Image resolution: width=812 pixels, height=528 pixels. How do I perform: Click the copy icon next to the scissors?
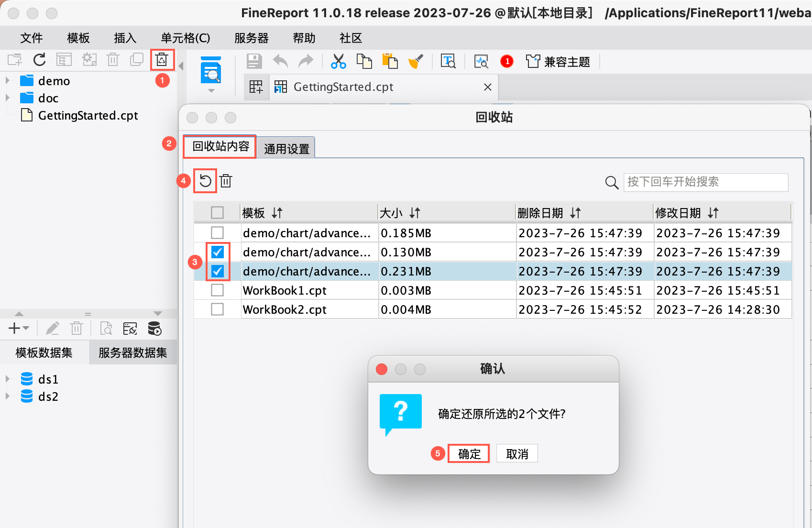[x=364, y=61]
